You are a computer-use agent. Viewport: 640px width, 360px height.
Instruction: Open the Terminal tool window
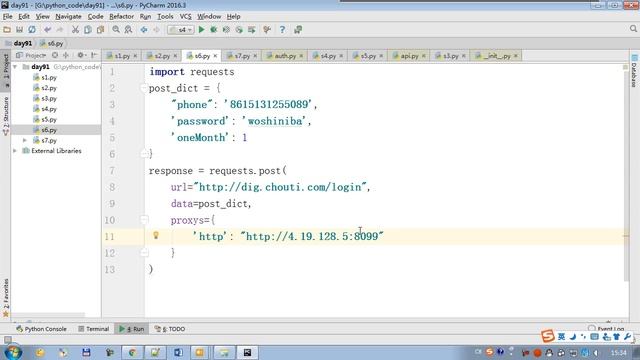coord(93,329)
